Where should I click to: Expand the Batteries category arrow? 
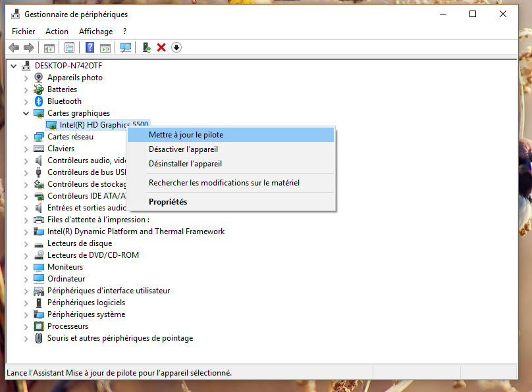click(x=26, y=90)
